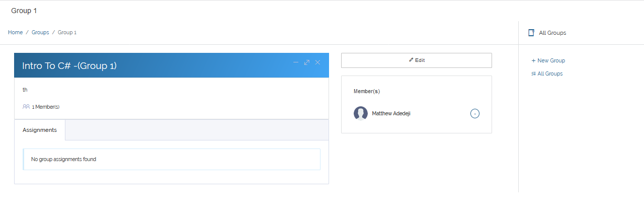The width and height of the screenshot is (644, 222).
Task: Click the Matthew Adedeji member name
Action: pos(391,114)
